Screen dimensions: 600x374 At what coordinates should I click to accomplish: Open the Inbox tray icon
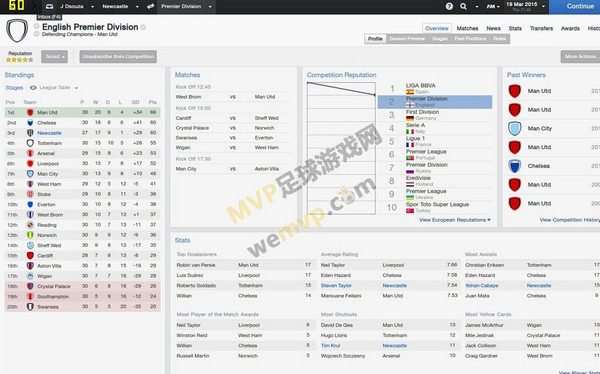pos(49,7)
